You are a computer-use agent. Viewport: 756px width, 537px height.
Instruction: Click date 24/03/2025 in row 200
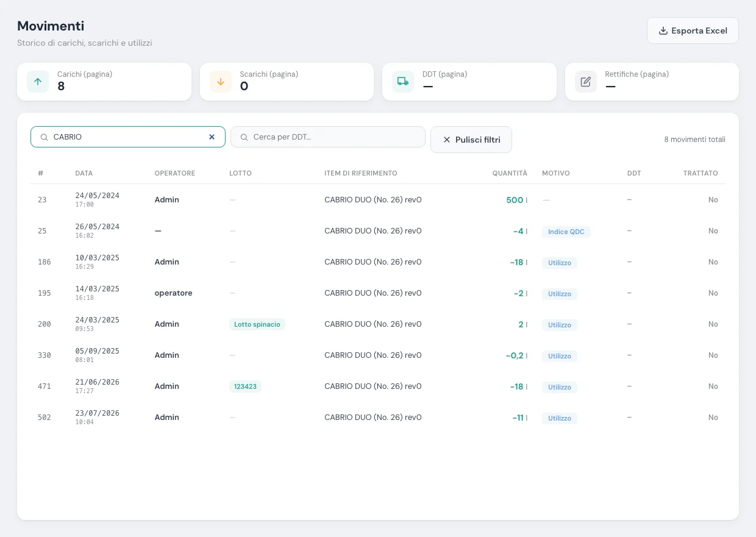(x=98, y=320)
